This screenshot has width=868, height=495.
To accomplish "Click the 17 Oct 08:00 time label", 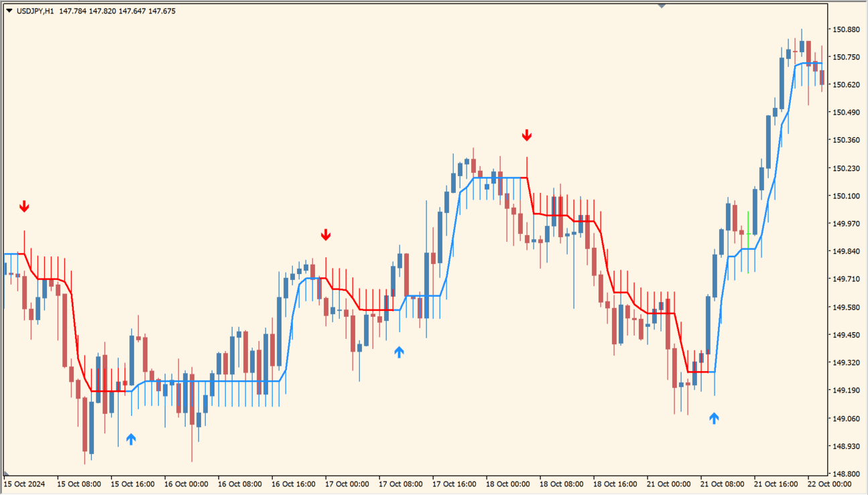I will tap(401, 484).
